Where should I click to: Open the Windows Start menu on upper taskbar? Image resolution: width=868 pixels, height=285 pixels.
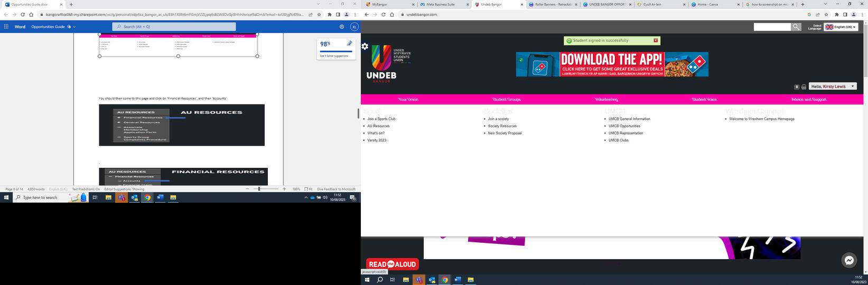click(7, 197)
